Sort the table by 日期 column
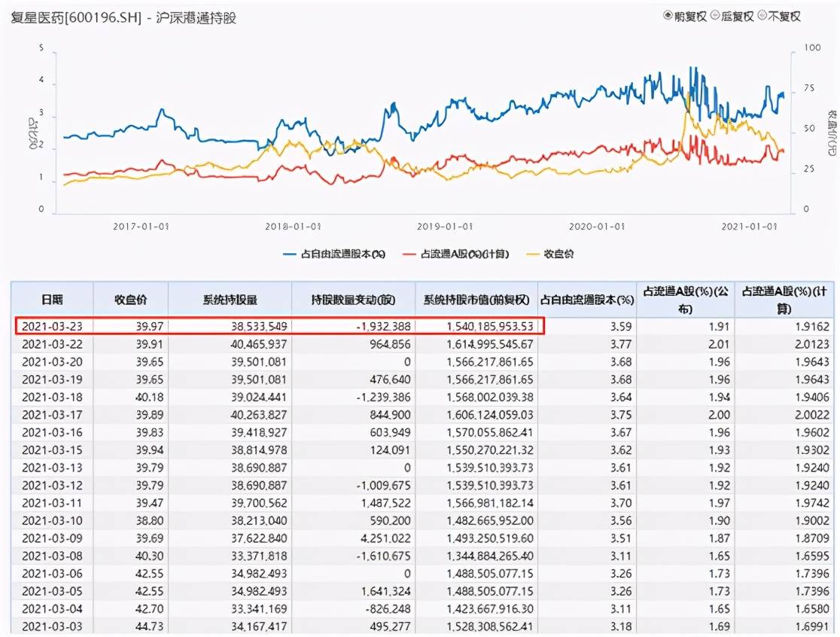 point(53,299)
